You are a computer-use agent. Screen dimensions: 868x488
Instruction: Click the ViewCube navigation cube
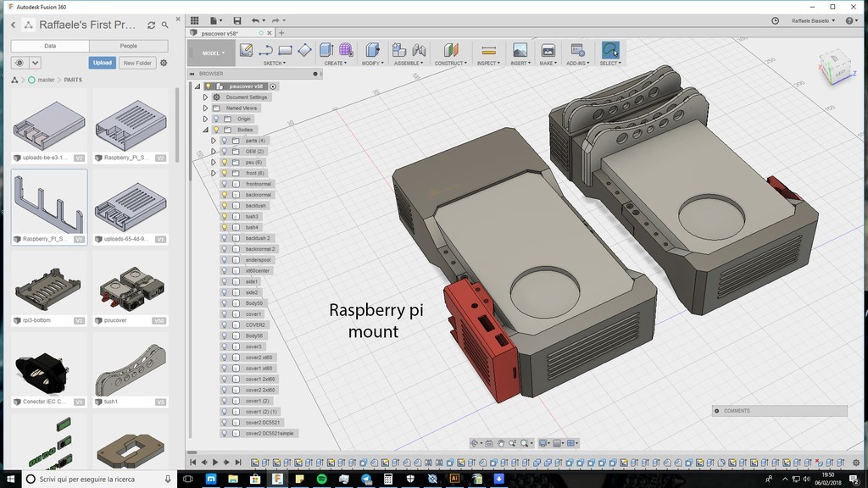coord(835,69)
